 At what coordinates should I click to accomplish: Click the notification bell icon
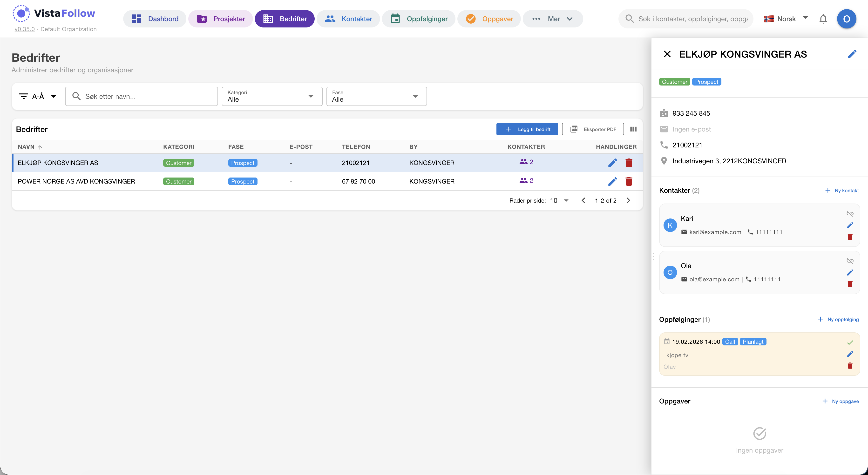[x=823, y=19]
